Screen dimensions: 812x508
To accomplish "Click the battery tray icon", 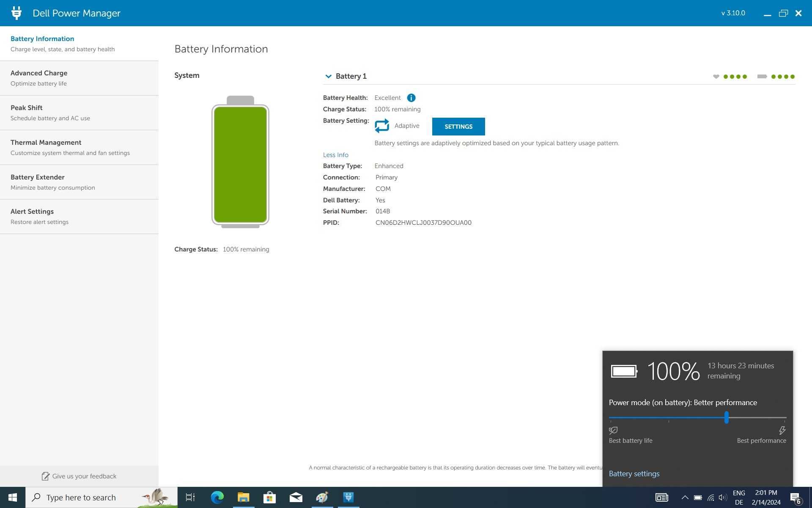I will pyautogui.click(x=698, y=498).
